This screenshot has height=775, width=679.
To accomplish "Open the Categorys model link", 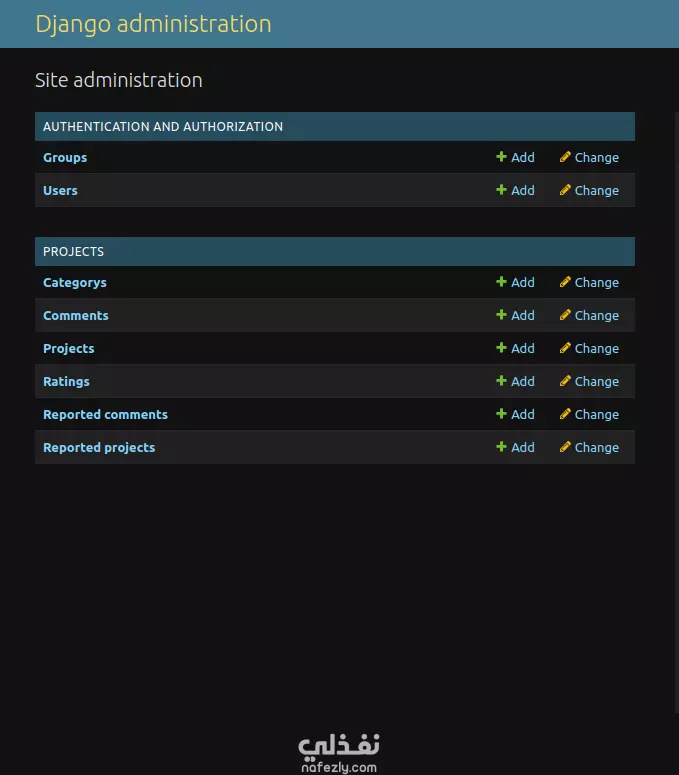I will coord(75,283).
